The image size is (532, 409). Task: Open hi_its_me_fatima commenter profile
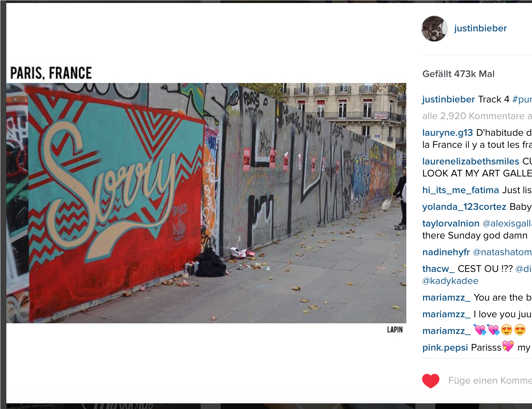pos(461,190)
